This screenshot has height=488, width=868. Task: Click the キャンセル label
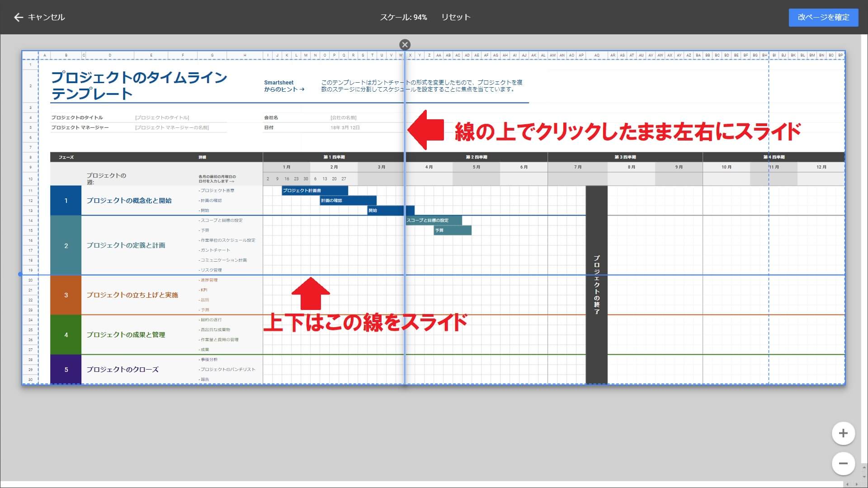click(x=47, y=17)
